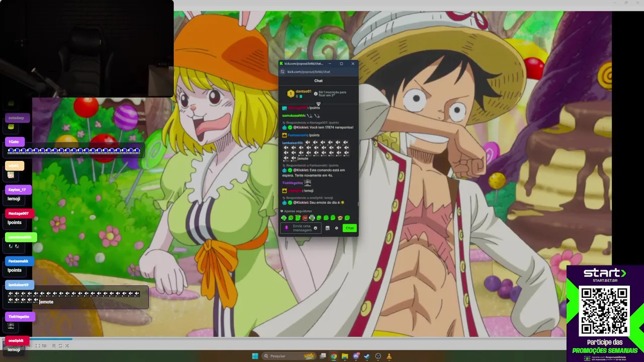The width and height of the screenshot is (644, 362).
Task: Select the first green emote in emote row
Action: [284, 218]
